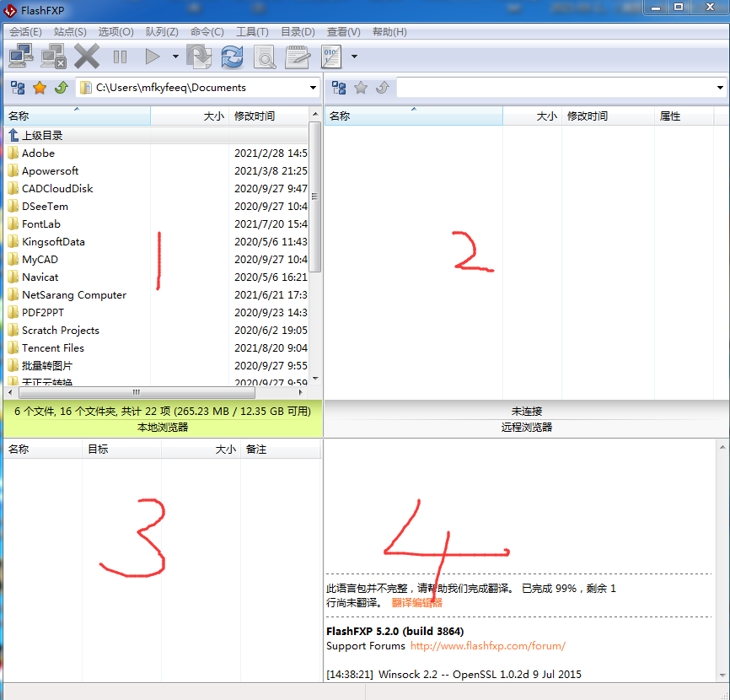Open the 站点(S) menu
This screenshot has height=700, width=730.
[x=70, y=32]
